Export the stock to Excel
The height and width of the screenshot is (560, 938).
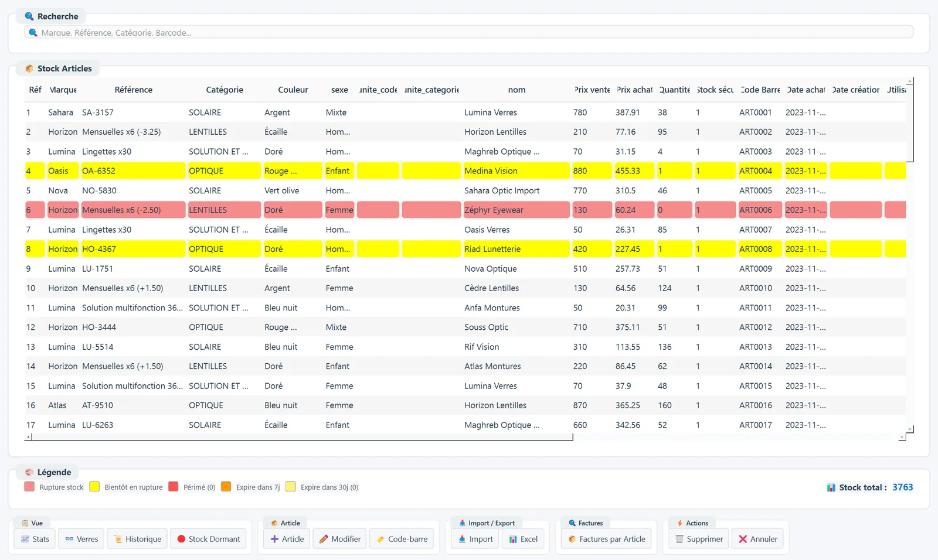pos(524,539)
